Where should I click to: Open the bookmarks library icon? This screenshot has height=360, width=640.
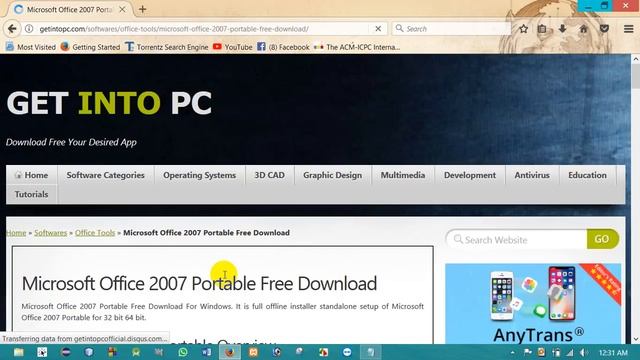(542, 29)
